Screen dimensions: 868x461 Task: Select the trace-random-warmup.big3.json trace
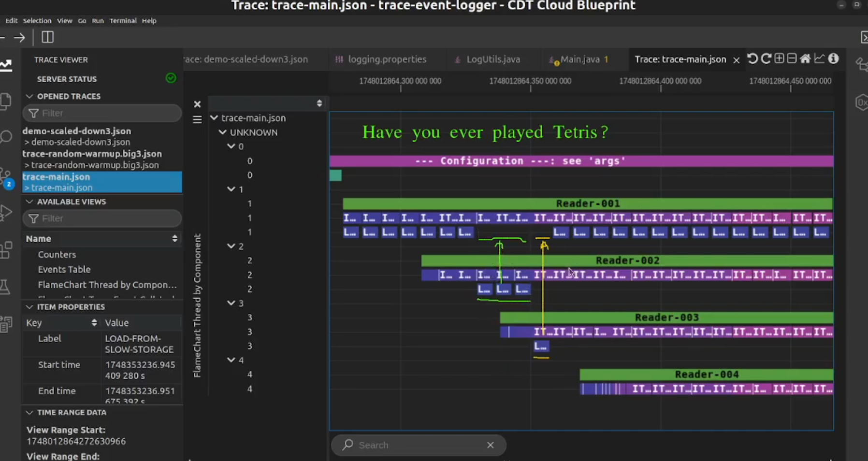[x=92, y=154]
